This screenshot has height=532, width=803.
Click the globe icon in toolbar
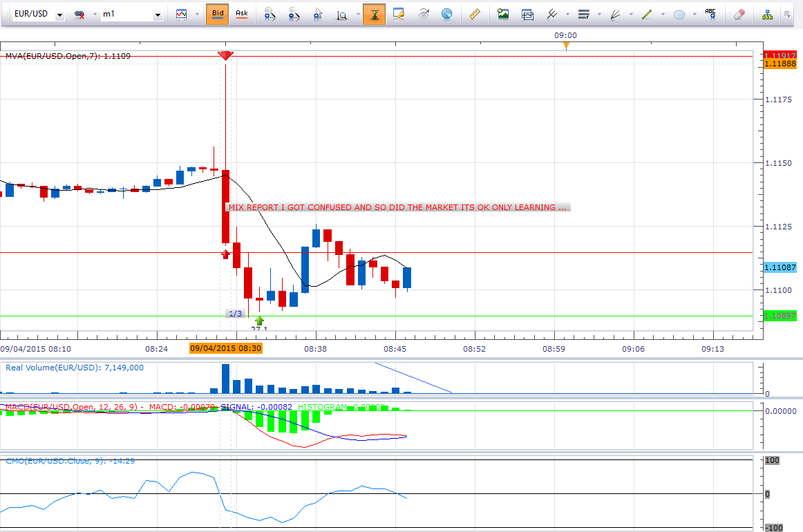447,14
